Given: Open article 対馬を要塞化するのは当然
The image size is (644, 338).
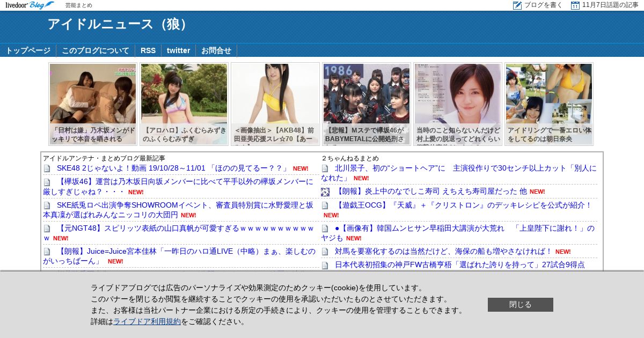Looking at the screenshot, I should 443,251.
